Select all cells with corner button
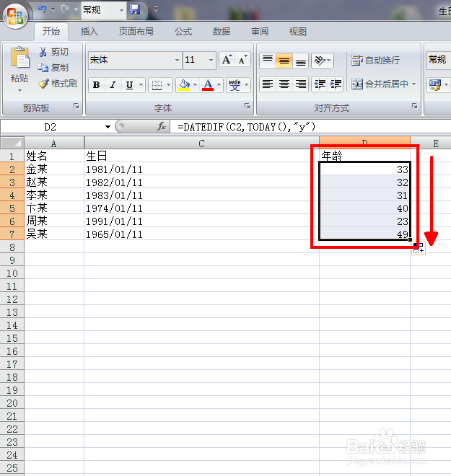Image resolution: width=451 pixels, height=476 pixels. click(x=12, y=142)
